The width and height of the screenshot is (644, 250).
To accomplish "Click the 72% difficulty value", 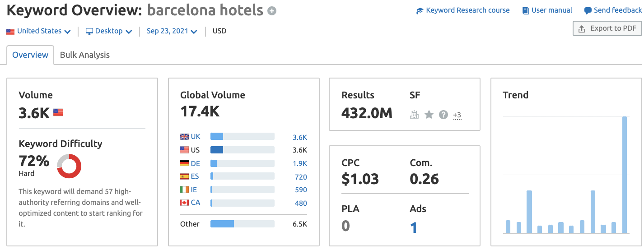I will (x=34, y=161).
